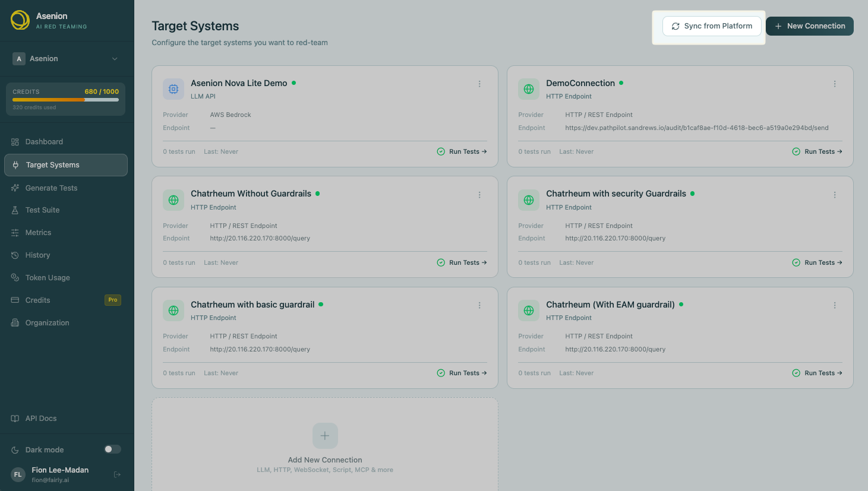Image resolution: width=868 pixels, height=491 pixels.
Task: Click the DemoConnection title
Action: coord(580,83)
